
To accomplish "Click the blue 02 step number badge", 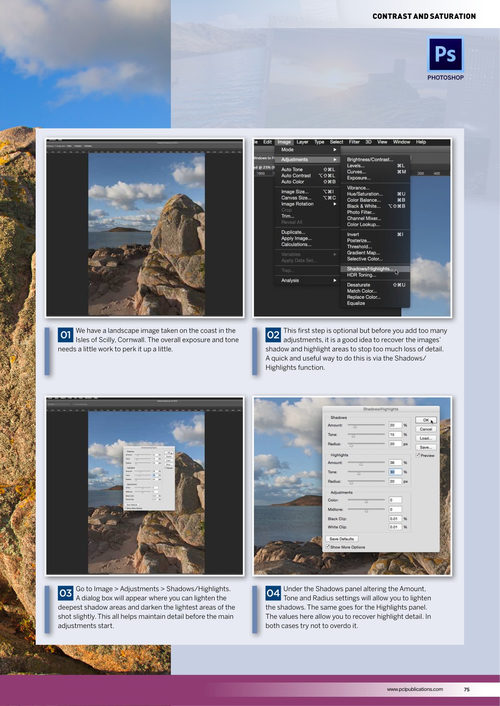I will click(273, 335).
